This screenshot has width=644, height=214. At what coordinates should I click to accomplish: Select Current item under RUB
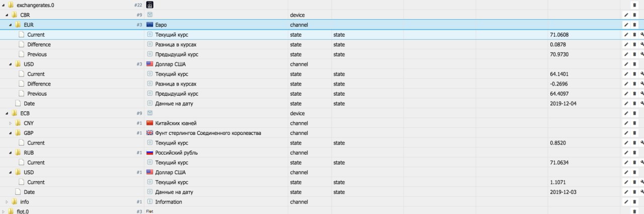point(36,162)
